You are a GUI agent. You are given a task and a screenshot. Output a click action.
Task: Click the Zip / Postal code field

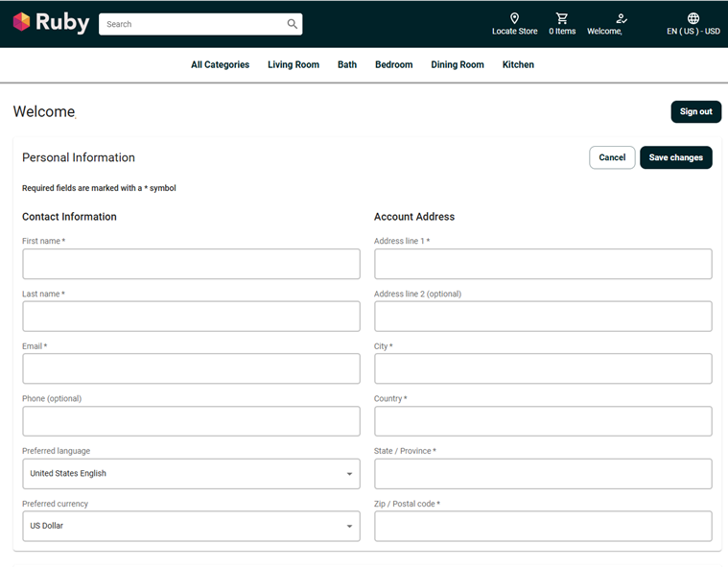click(x=543, y=527)
